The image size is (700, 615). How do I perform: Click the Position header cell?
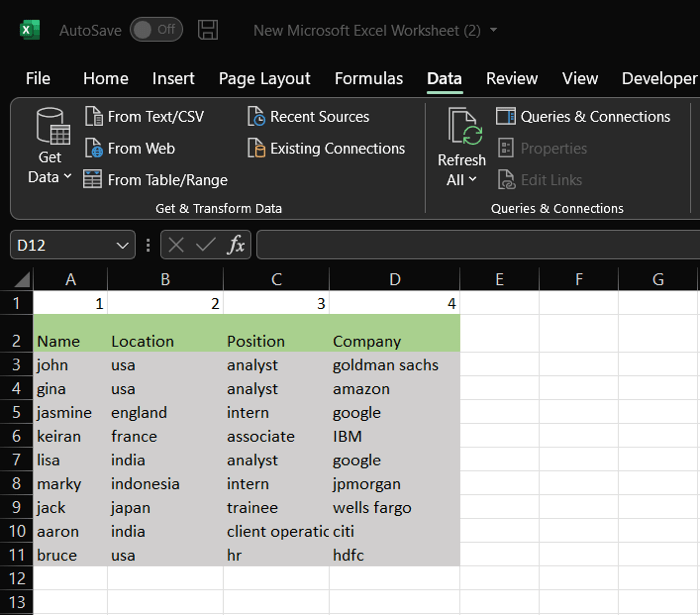click(276, 333)
